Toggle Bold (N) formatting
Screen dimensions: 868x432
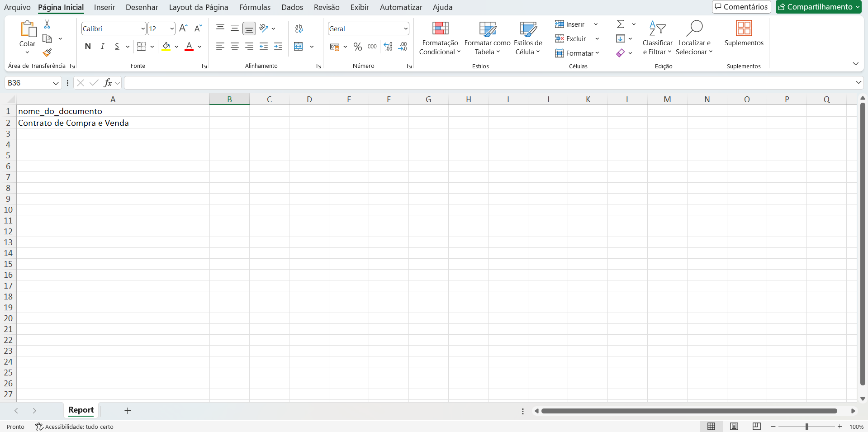(x=88, y=46)
